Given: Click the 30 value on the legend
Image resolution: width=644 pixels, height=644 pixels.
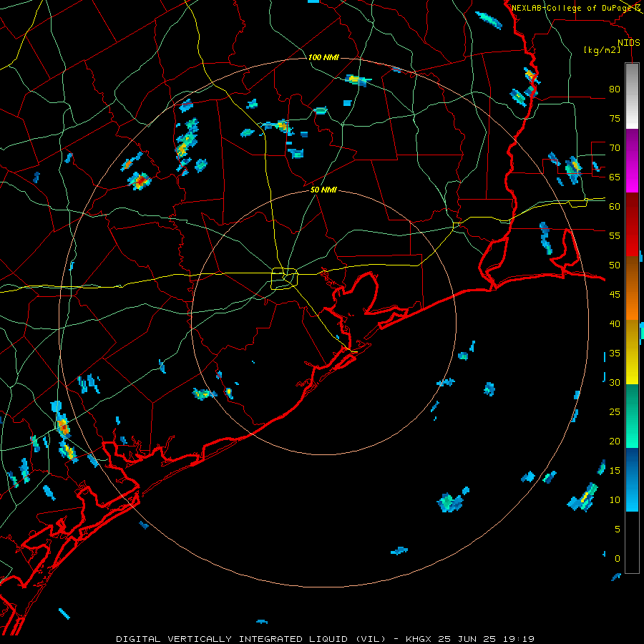Looking at the screenshot, I should tap(615, 383).
